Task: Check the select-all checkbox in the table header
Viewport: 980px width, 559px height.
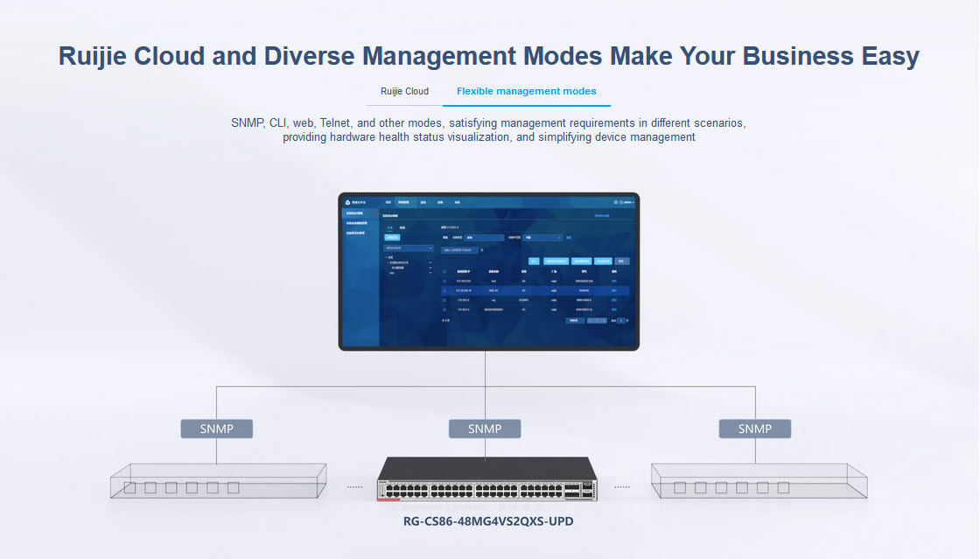Action: [x=444, y=271]
